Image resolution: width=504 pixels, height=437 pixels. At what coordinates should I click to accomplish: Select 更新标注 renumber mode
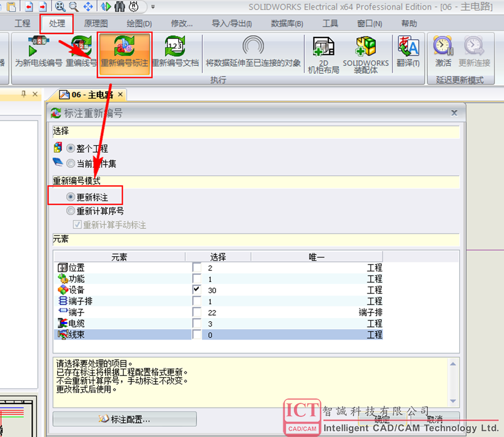71,197
